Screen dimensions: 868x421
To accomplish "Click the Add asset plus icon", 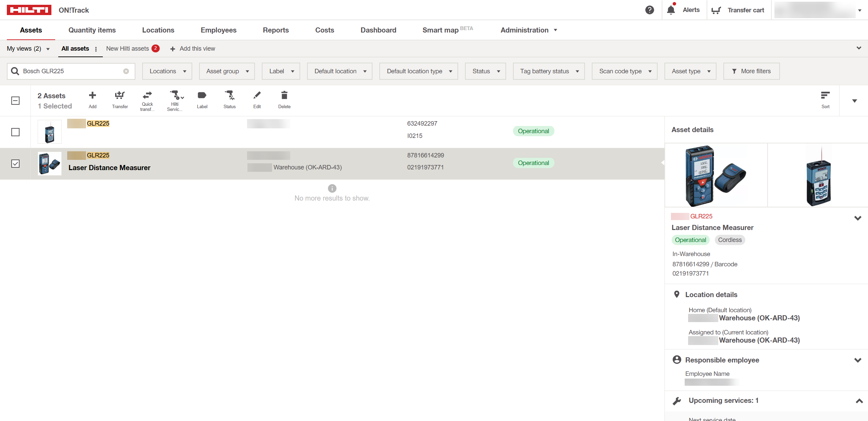I will (93, 95).
